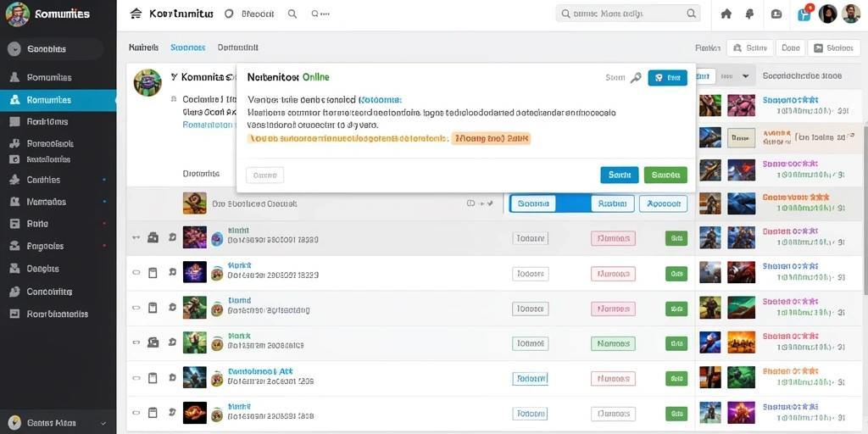Click the green Saoooe button in the dialog
This screenshot has width=868, height=434.
(x=665, y=175)
